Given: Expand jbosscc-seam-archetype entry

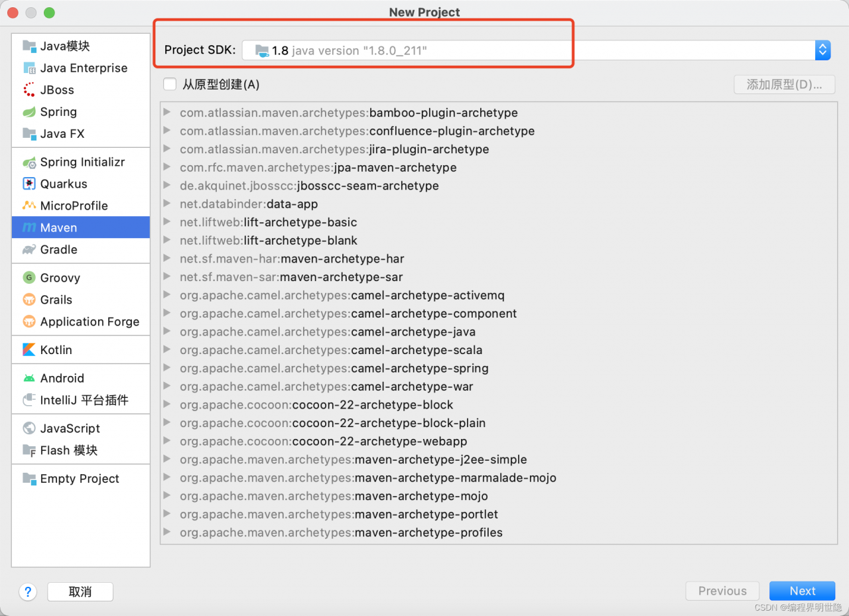Looking at the screenshot, I should 167,186.
